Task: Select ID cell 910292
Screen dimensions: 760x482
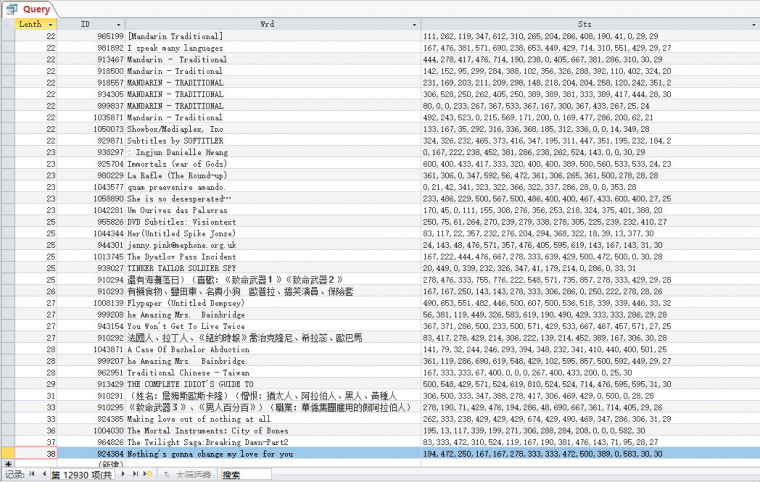Action: (91, 338)
